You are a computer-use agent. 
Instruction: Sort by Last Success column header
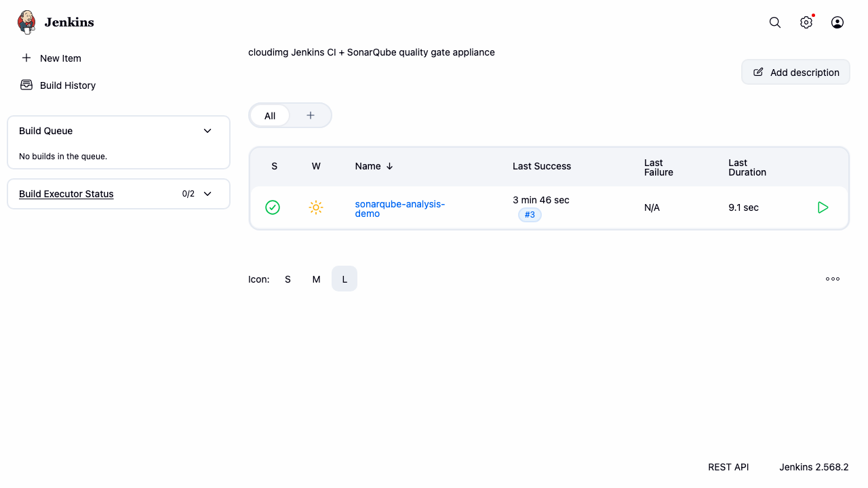tap(542, 166)
